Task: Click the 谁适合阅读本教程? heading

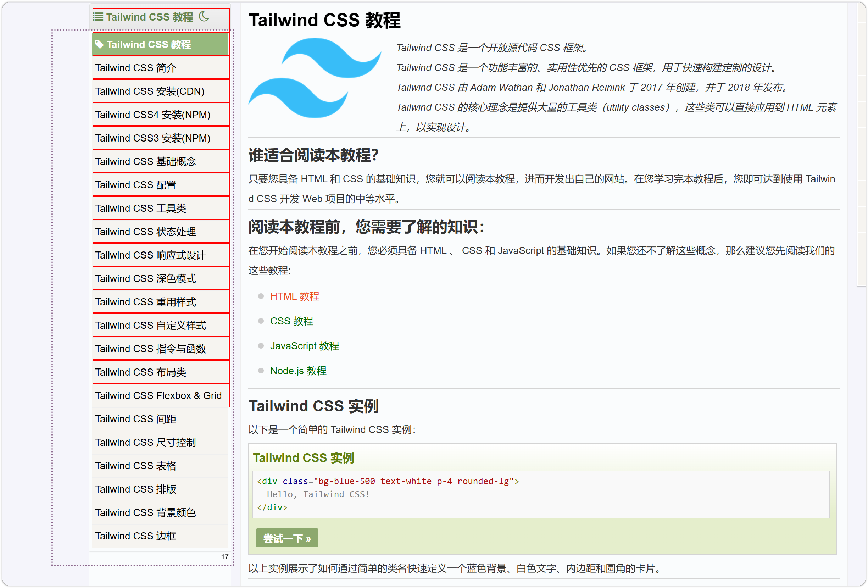Action: 314,155
